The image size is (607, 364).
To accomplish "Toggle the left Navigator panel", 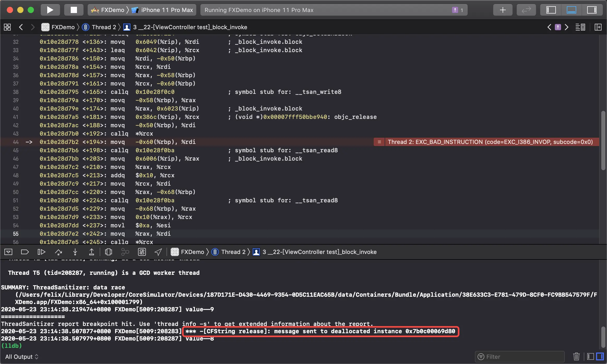I will click(x=551, y=10).
